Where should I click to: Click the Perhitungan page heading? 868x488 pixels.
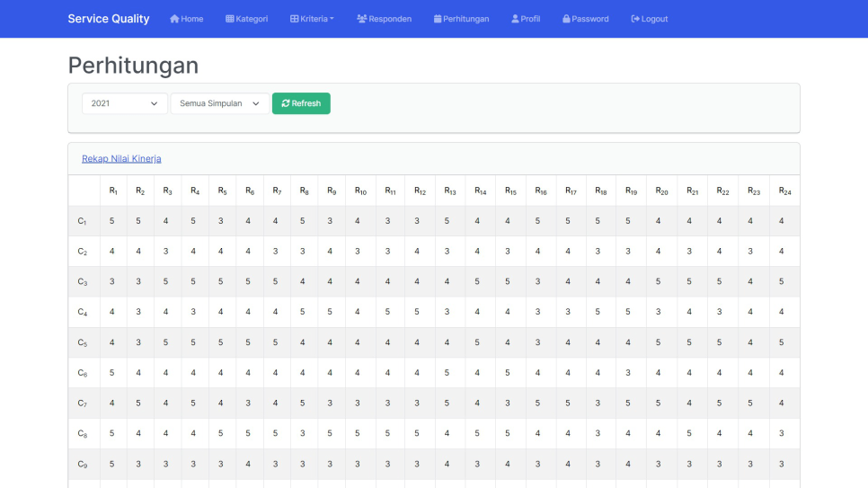coord(133,66)
